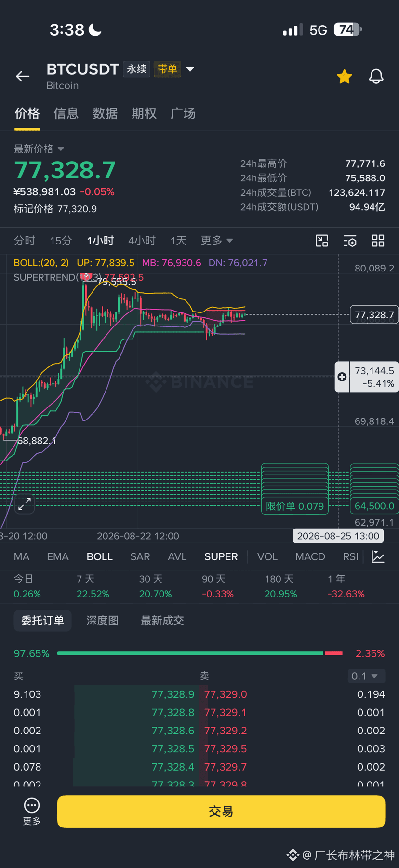
Task: Select the 15分 timeframe
Action: [61, 241]
